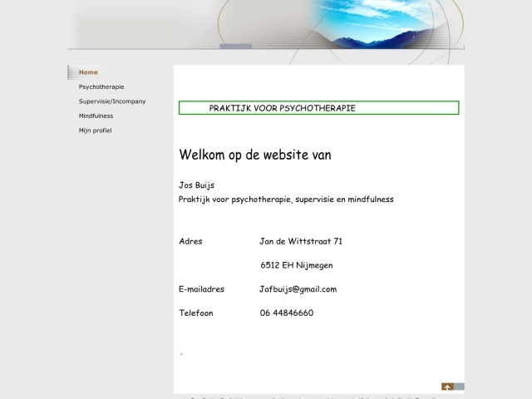Click the name Jos Buijs

pos(196,185)
